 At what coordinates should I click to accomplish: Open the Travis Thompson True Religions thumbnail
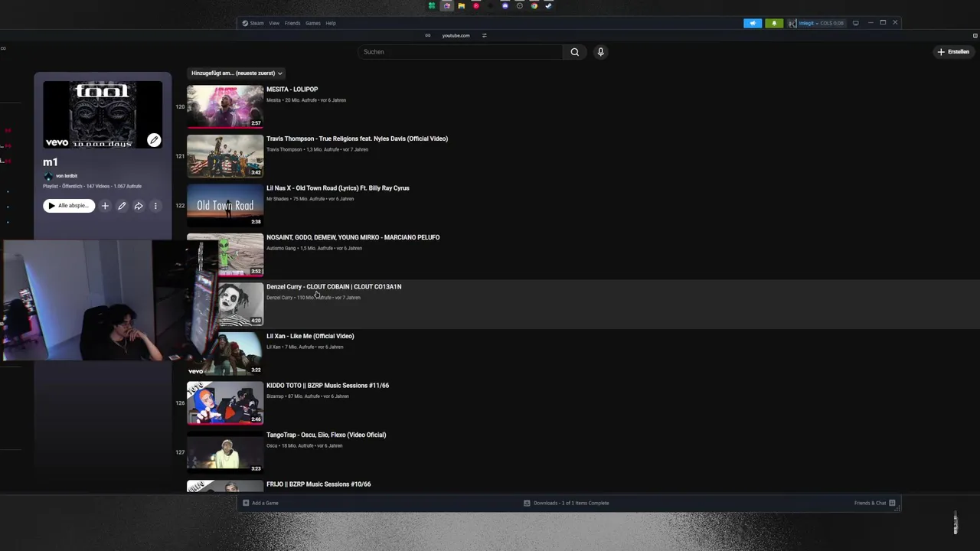tap(225, 155)
